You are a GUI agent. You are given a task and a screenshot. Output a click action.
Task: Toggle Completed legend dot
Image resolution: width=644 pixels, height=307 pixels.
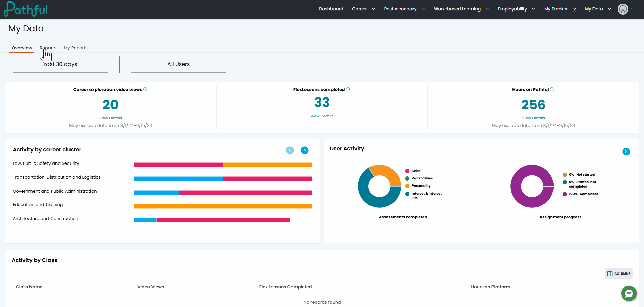pos(565,194)
